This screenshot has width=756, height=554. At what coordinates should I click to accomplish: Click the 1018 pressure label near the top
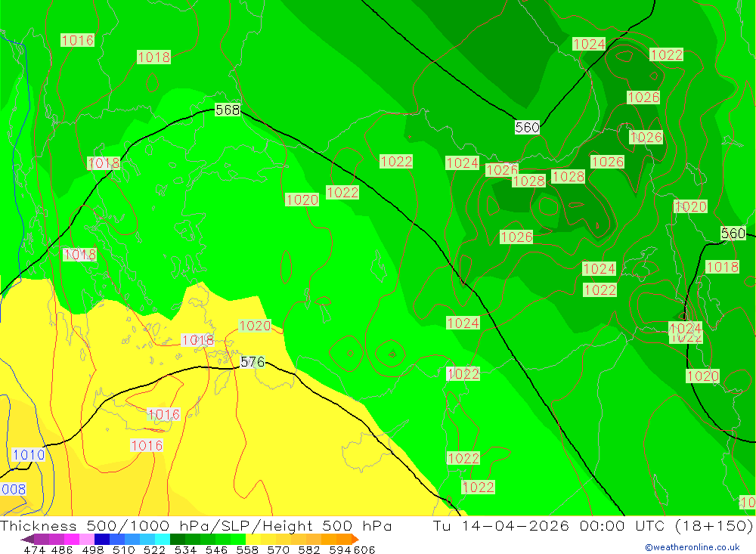[x=153, y=57]
